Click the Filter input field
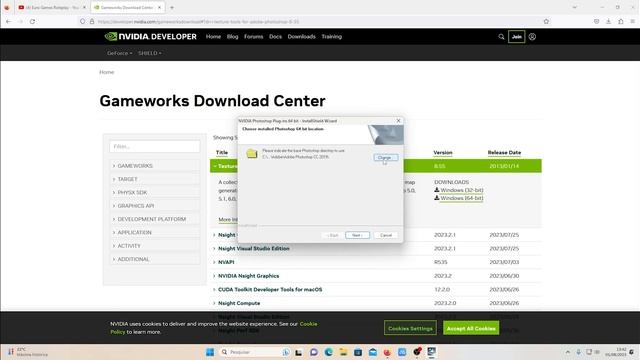Viewport: 640px width, 360px height. point(155,147)
